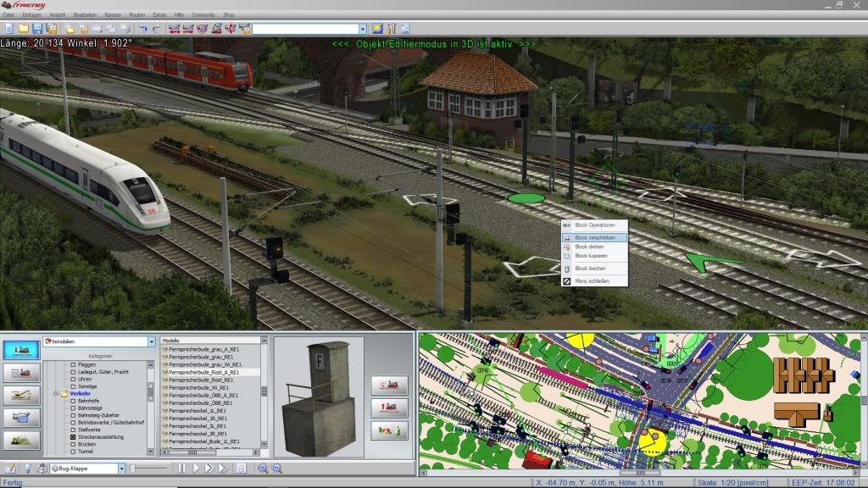The image size is (868, 488).
Task: Activate the zoom-in magnifier below the model preview
Action: coord(263,469)
